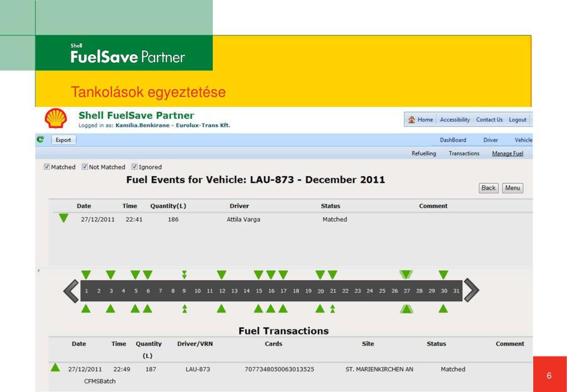Image resolution: width=567 pixels, height=392 pixels.
Task: Select transaction marker below day 6
Action: coord(147,308)
